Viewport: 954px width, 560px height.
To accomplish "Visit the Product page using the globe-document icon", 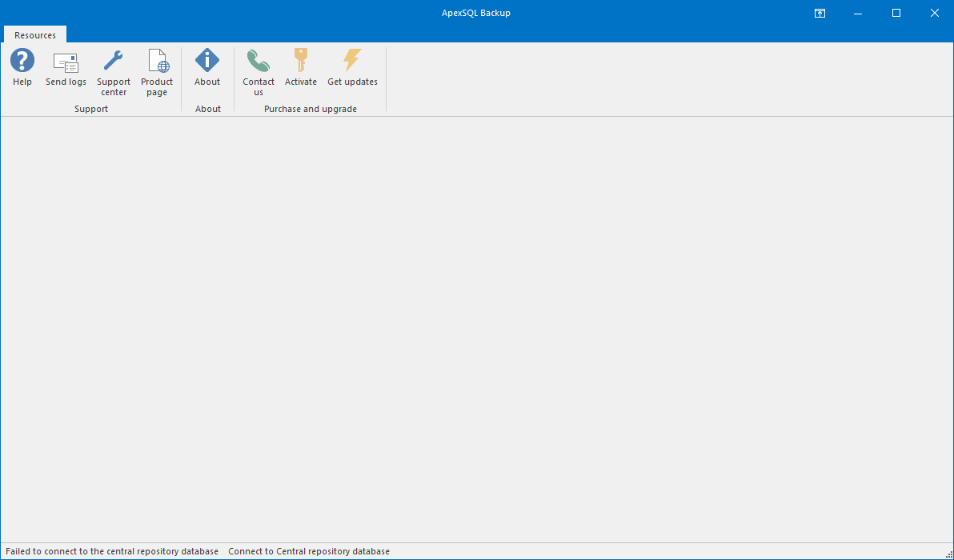I will point(157,62).
